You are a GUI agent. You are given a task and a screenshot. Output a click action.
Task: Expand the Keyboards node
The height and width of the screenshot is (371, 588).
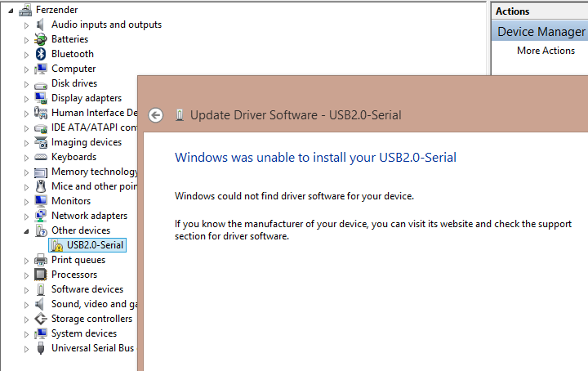coord(26,158)
